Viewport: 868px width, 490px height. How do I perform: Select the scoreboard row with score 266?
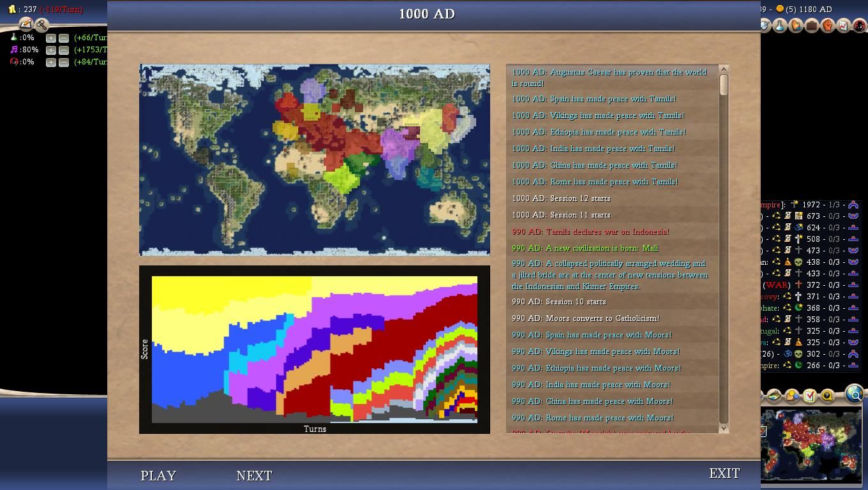pyautogui.click(x=811, y=366)
